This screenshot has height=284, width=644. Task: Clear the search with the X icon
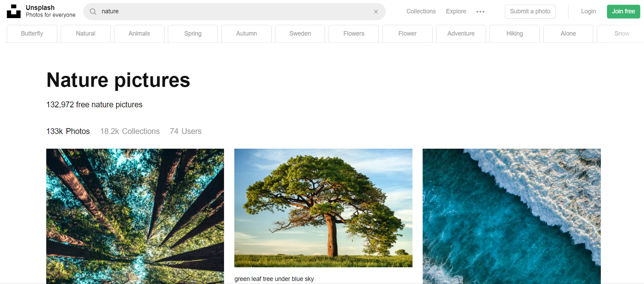click(376, 12)
